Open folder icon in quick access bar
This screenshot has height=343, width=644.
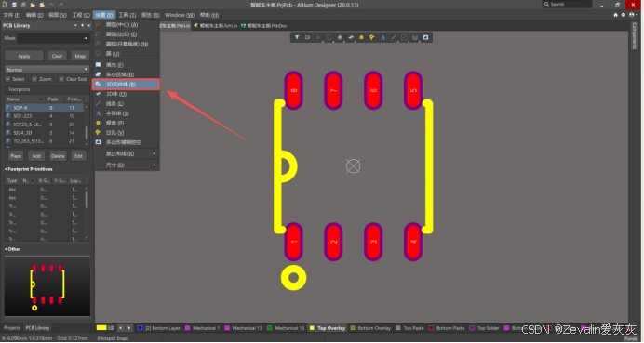[x=33, y=5]
